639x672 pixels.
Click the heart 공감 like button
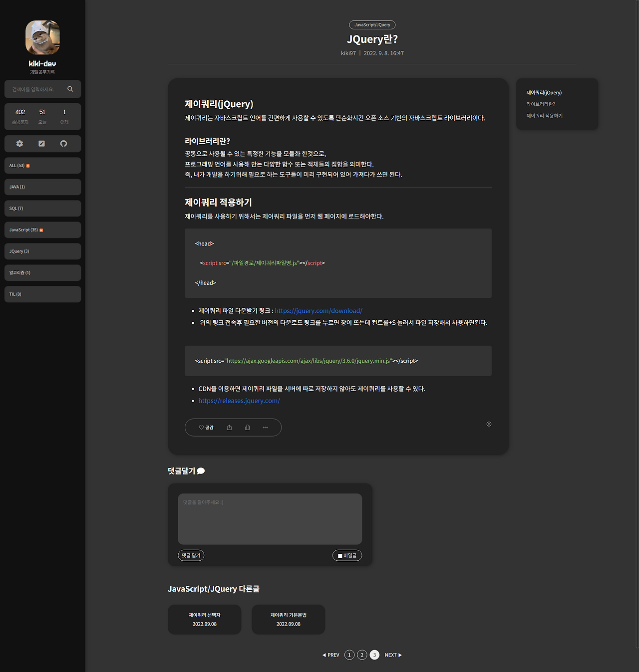point(206,428)
